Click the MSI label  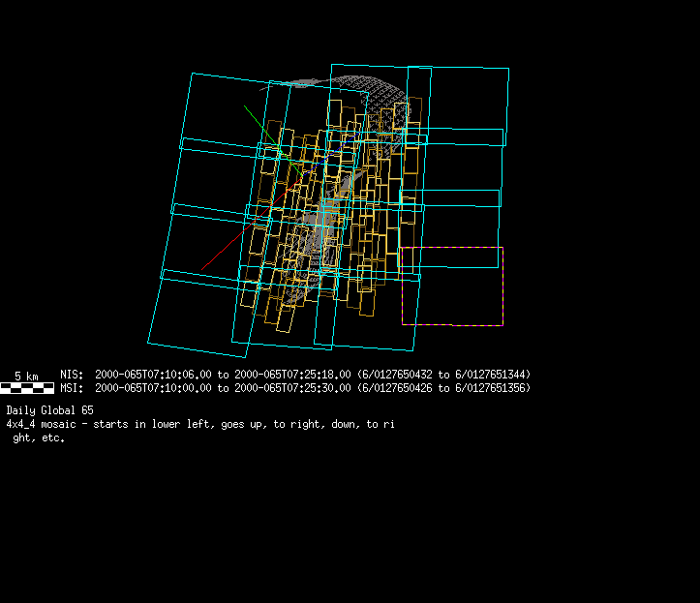(x=72, y=388)
